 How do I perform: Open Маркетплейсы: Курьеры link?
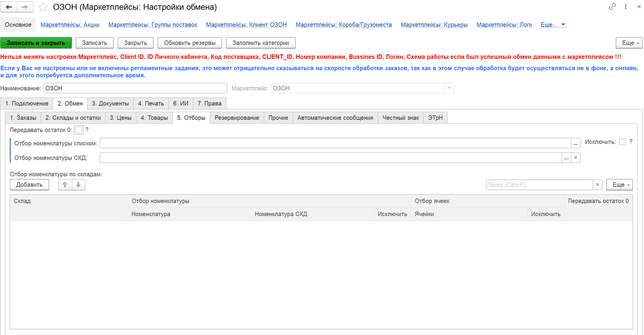434,25
